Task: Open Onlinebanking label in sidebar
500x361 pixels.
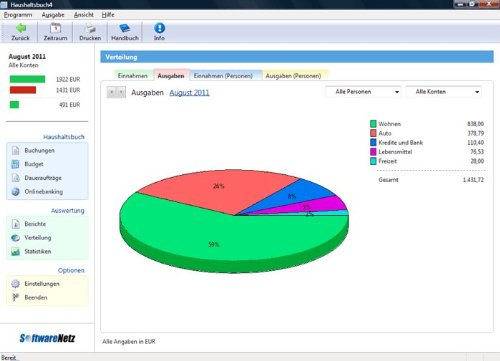Action: (x=44, y=192)
